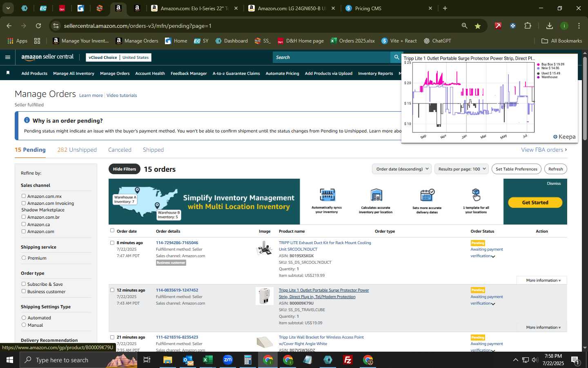Open a new browser tab

[445, 8]
